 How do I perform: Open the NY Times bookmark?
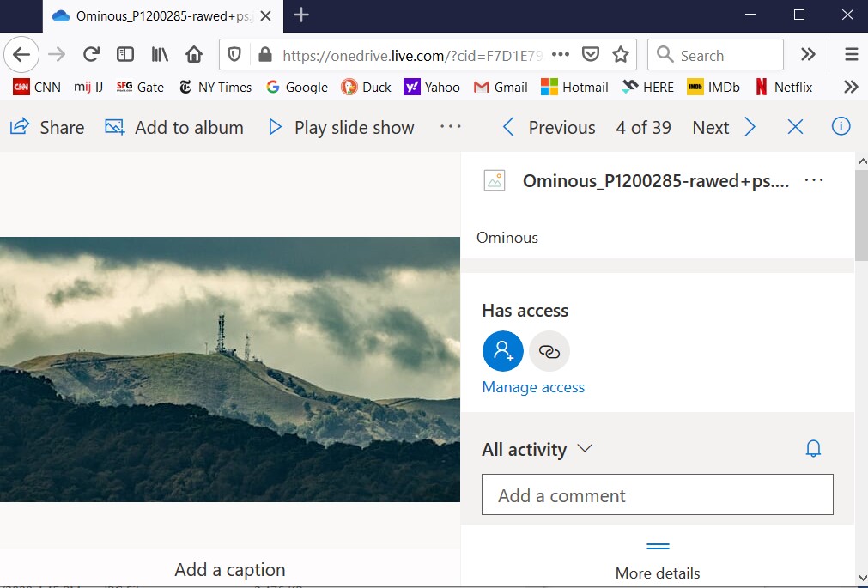point(215,87)
